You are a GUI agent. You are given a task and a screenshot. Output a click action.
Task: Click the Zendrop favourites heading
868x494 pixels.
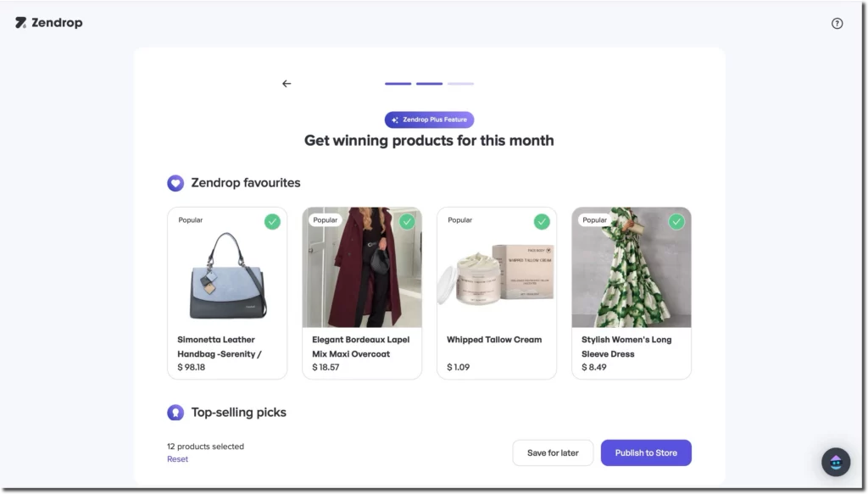(246, 182)
